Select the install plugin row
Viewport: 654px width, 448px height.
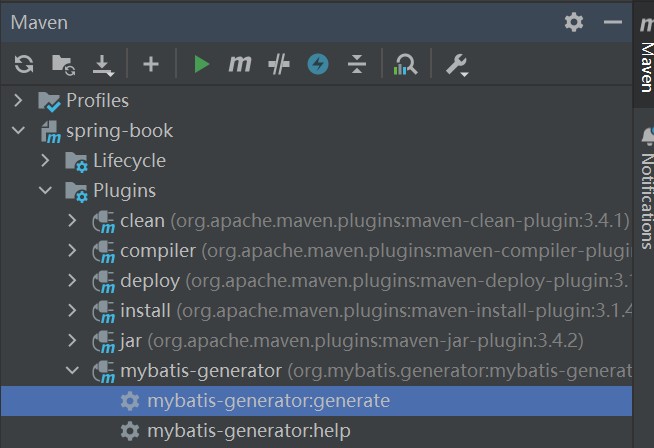click(316, 311)
